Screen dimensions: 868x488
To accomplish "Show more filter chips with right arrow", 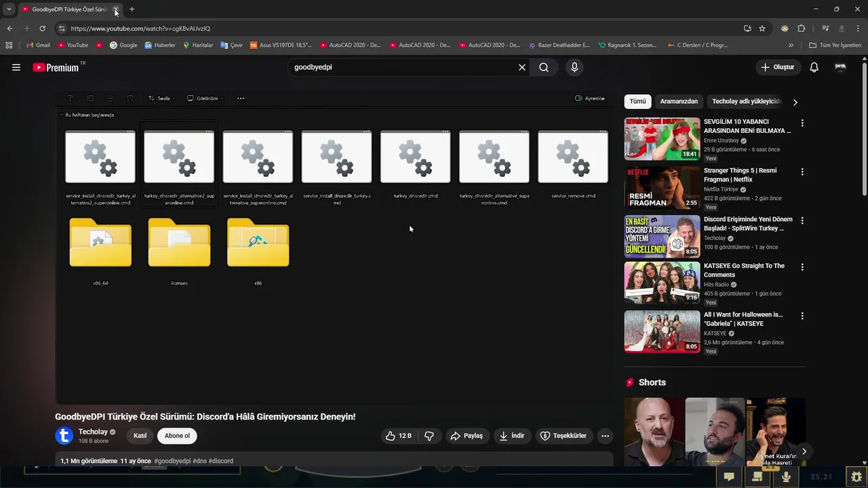I will tap(795, 102).
